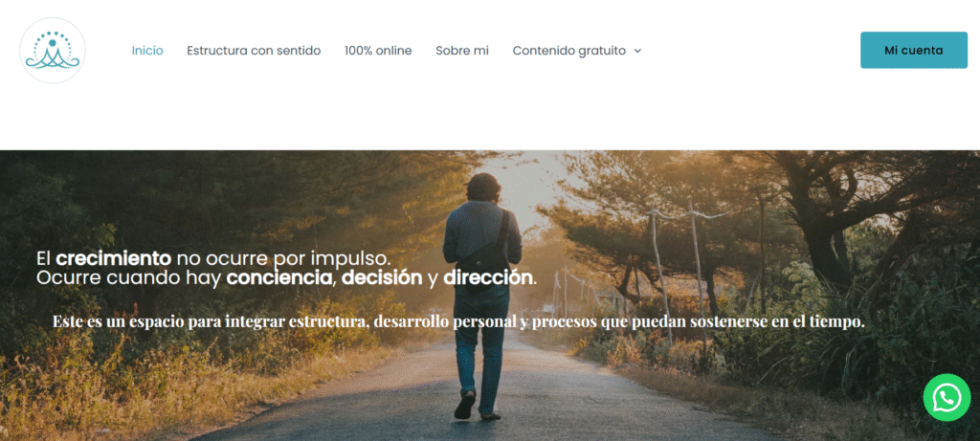Select the 100% online menu item
The width and height of the screenshot is (980, 441).
(x=378, y=51)
